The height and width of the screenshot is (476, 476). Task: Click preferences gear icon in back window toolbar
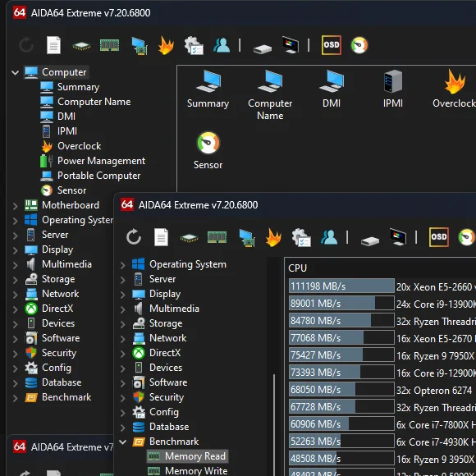point(194,45)
